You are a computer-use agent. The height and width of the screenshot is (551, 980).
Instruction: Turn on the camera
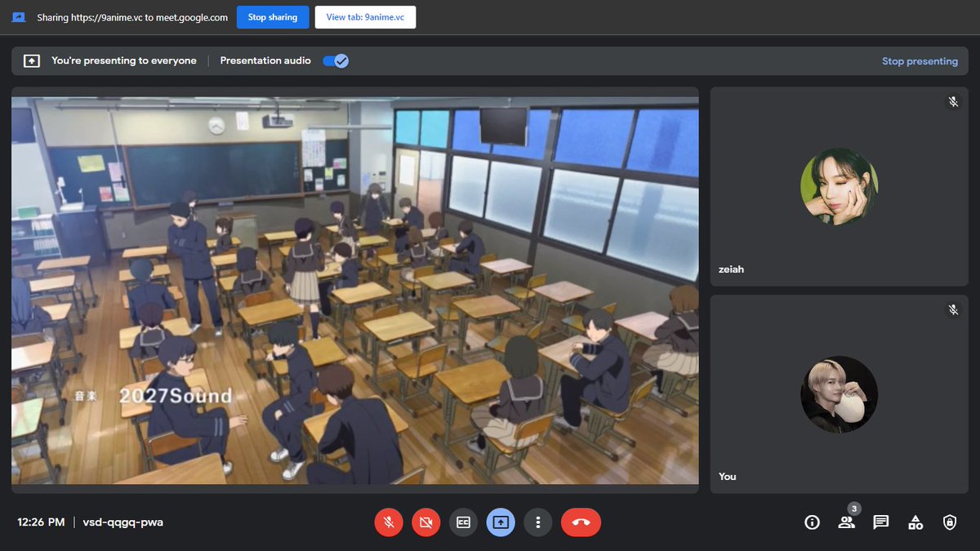coord(425,522)
